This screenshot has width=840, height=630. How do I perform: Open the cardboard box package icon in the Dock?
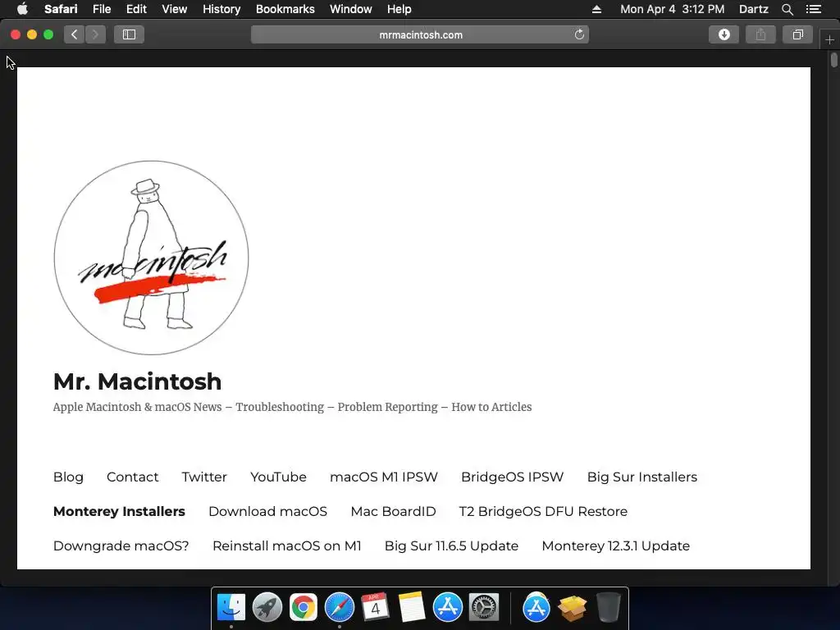click(x=572, y=609)
